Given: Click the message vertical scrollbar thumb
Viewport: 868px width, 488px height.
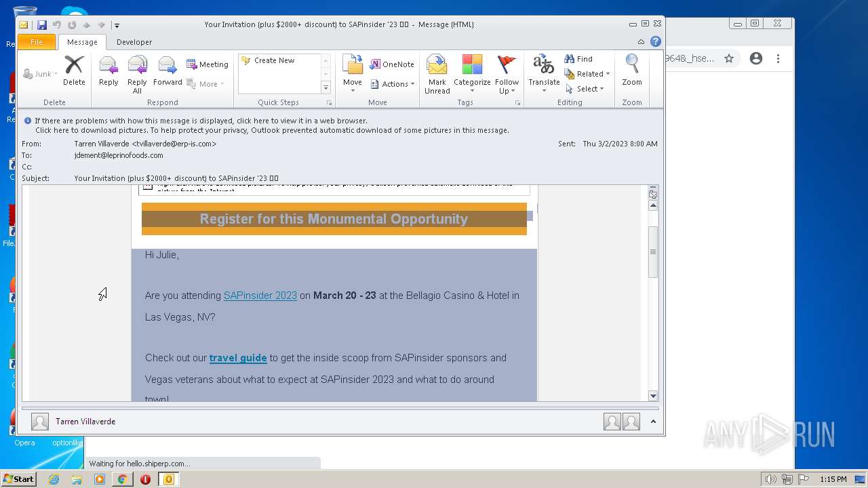Looking at the screenshot, I should (x=653, y=252).
